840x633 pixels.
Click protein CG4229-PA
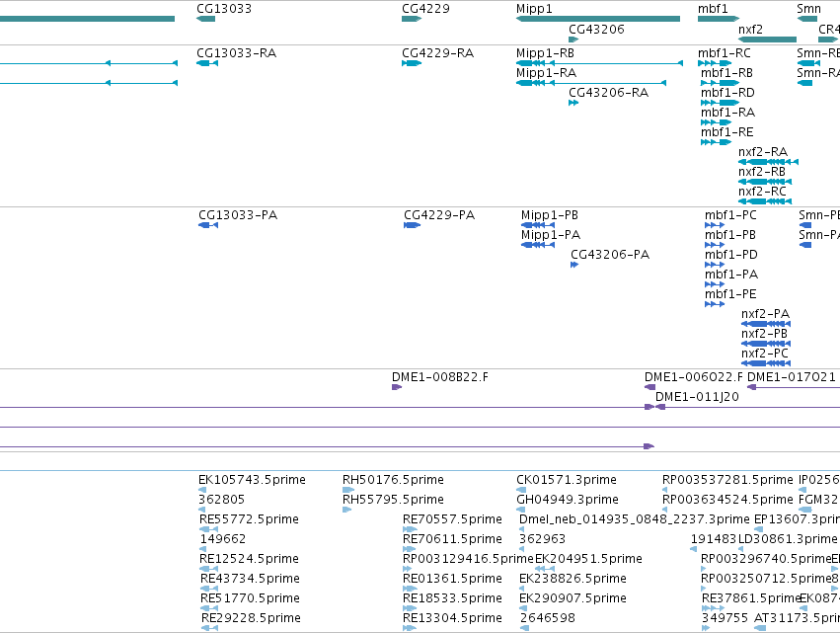(x=439, y=215)
